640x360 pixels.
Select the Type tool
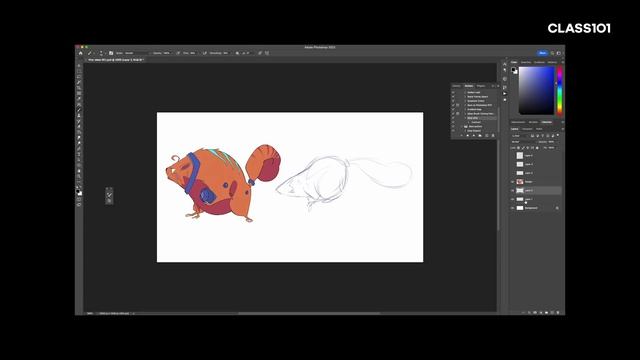[x=79, y=154]
